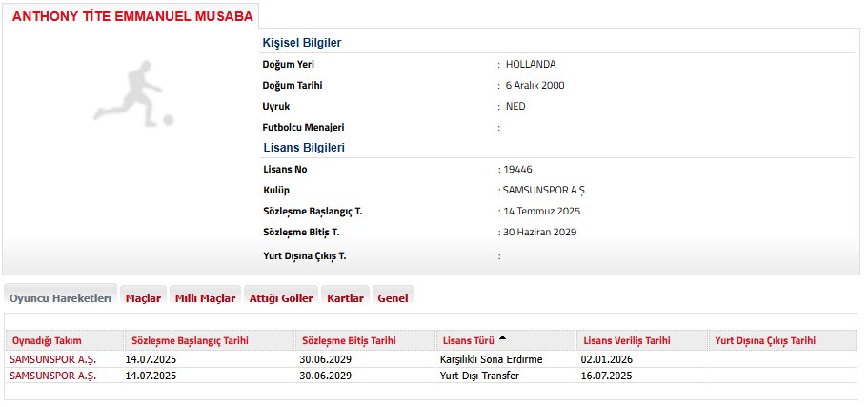Sort by Yurt Dışına Çıkış Tarihi column
This screenshot has width=868, height=407.
764,340
